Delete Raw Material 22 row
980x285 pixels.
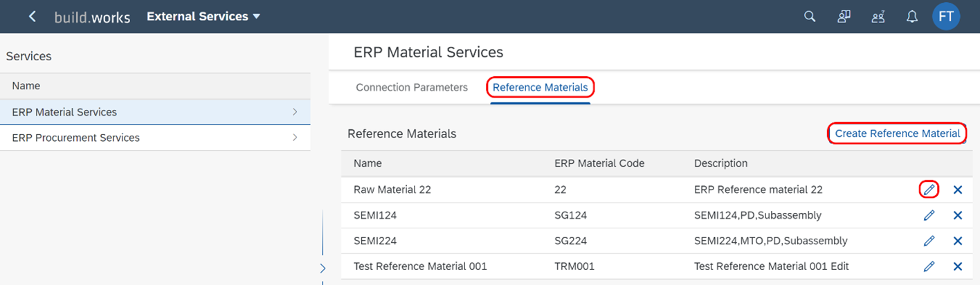click(x=958, y=190)
